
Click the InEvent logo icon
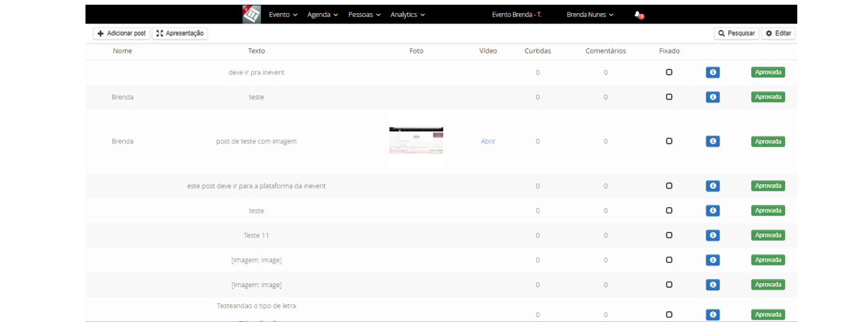(252, 15)
